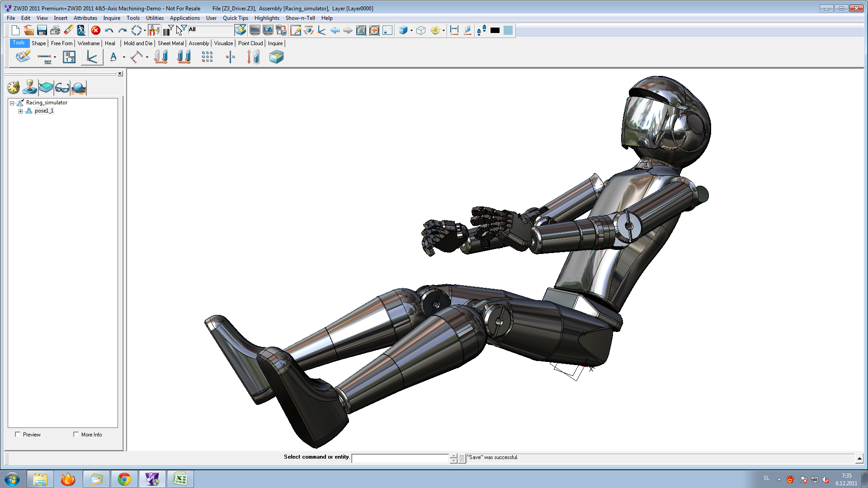868x488 pixels.
Task: Open the Utilities menu
Action: pyautogui.click(x=155, y=18)
